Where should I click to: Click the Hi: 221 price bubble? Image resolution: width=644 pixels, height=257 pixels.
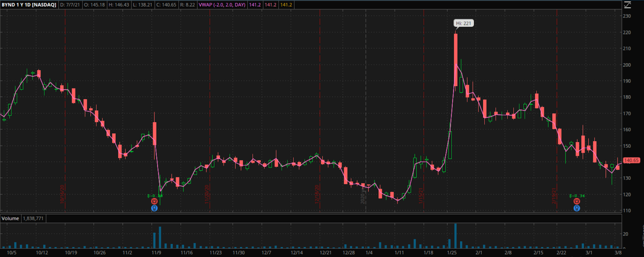[x=464, y=23]
